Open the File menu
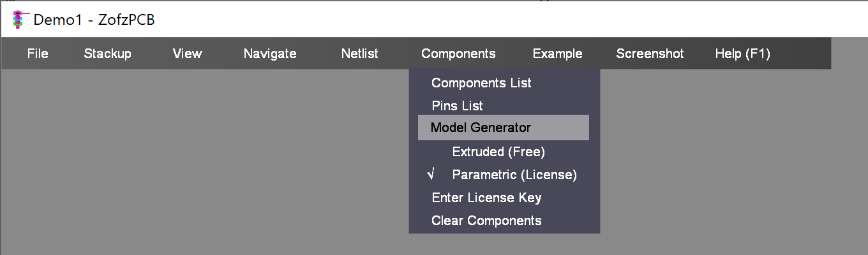The height and width of the screenshot is (255, 868). point(38,54)
